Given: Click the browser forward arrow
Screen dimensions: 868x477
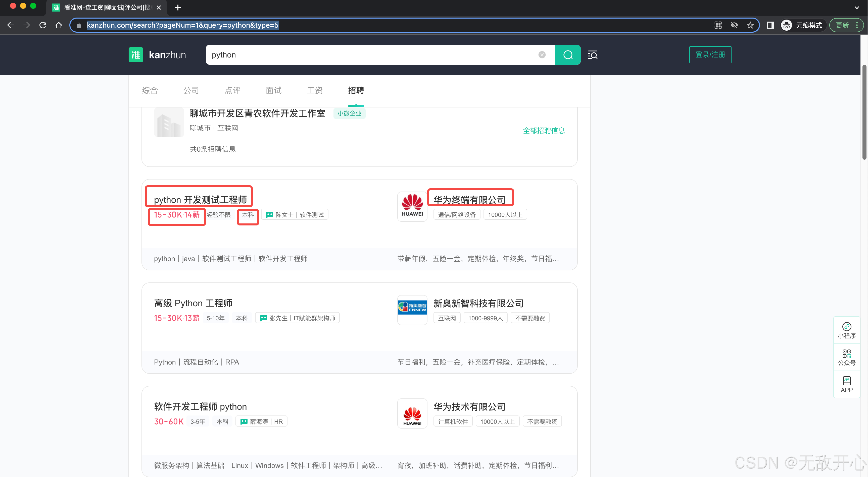Looking at the screenshot, I should point(27,25).
